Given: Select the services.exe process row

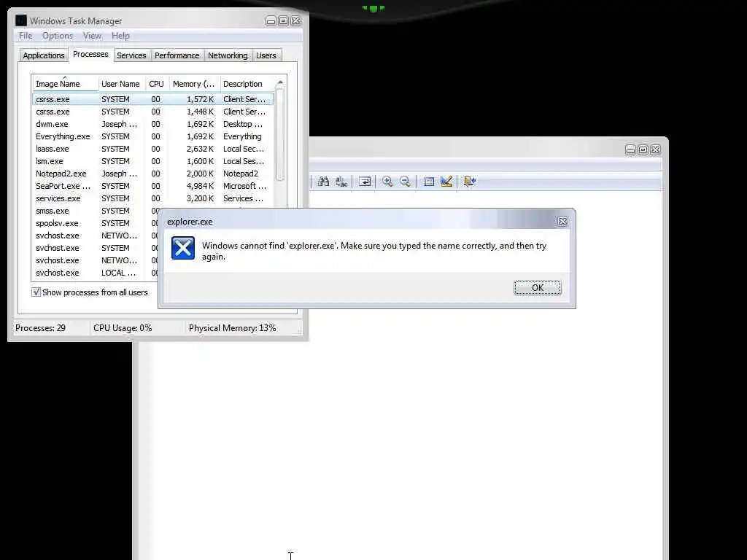Looking at the screenshot, I should pyautogui.click(x=153, y=198).
